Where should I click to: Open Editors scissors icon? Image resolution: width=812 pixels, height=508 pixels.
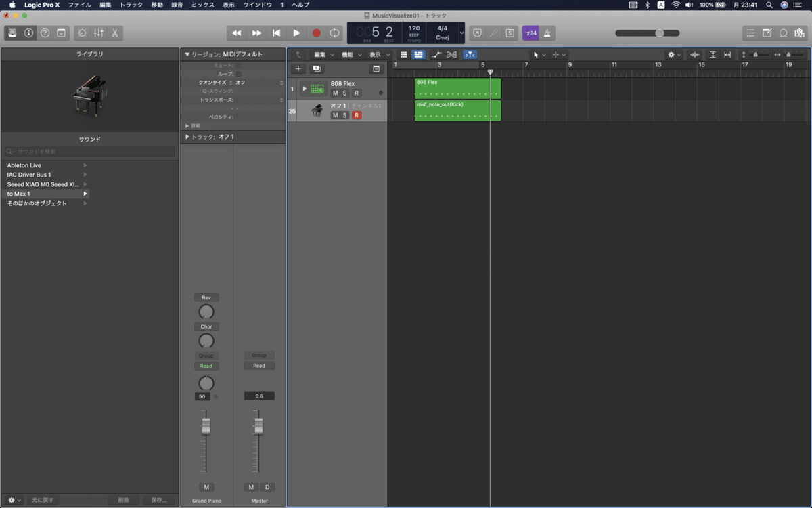pos(115,33)
